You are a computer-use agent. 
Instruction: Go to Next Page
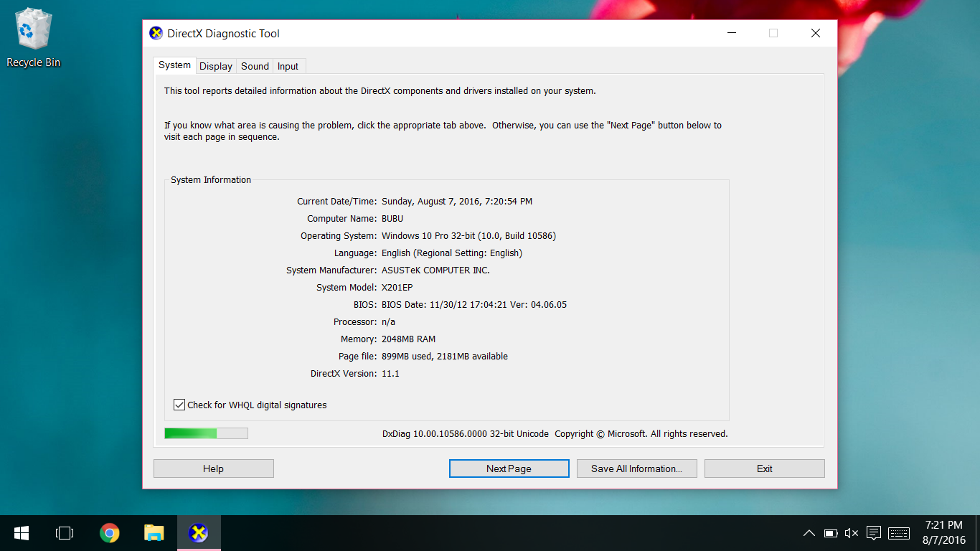(509, 468)
